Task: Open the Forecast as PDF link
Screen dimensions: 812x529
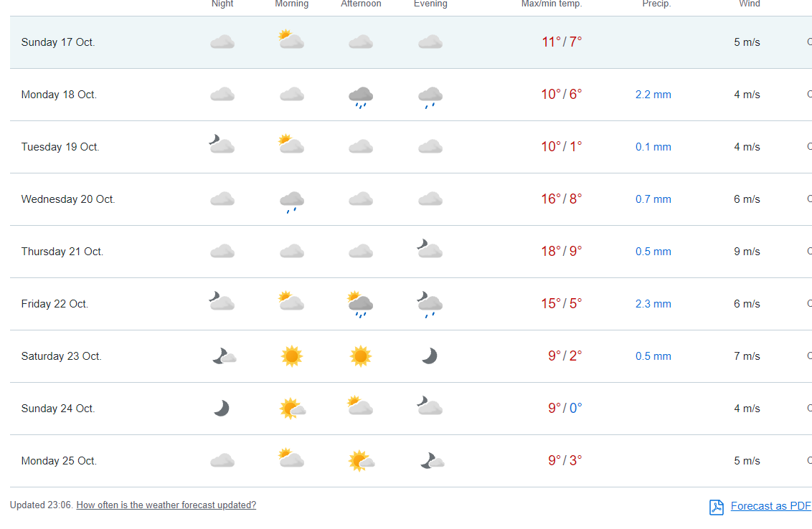Action: (x=770, y=506)
